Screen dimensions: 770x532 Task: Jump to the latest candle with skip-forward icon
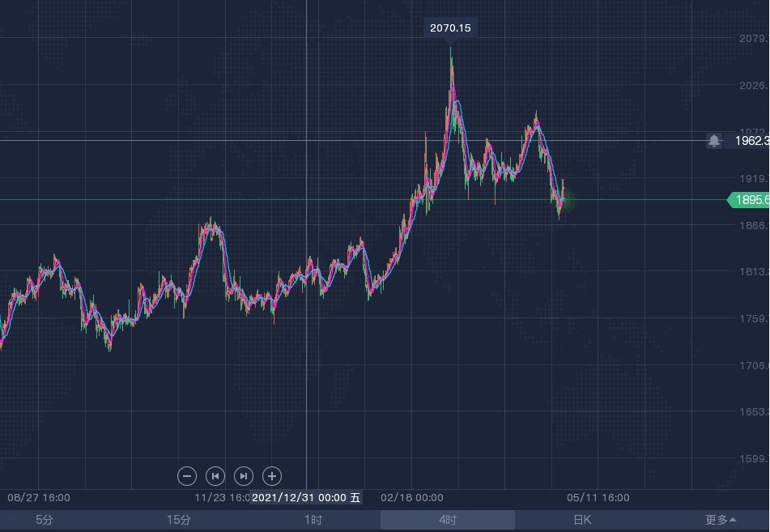pos(244,476)
